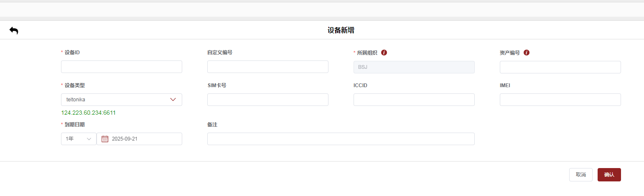
Task: Expand the 设备类型 dropdown arrow
Action: (173, 100)
